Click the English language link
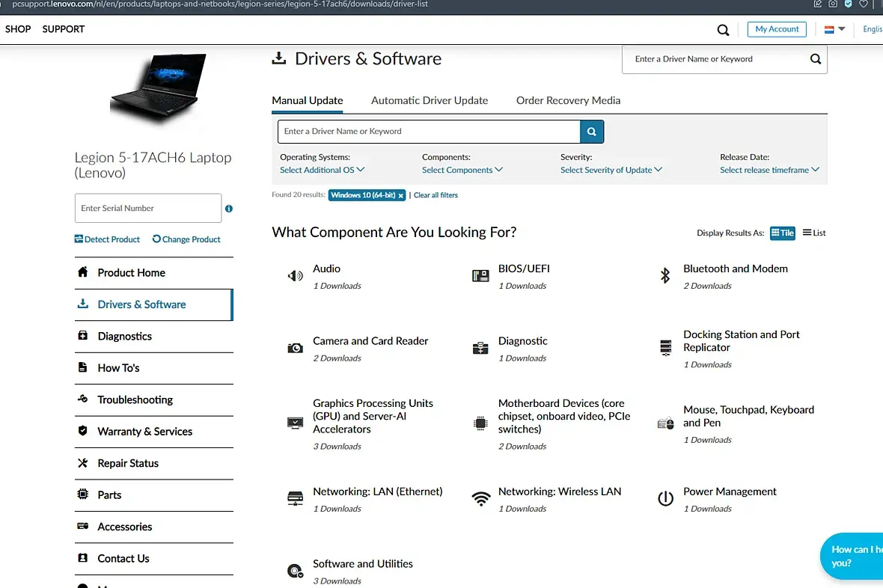 pos(873,29)
